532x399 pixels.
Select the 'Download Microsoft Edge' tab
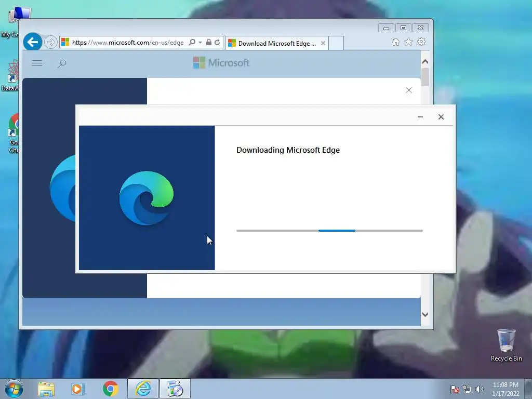click(276, 44)
